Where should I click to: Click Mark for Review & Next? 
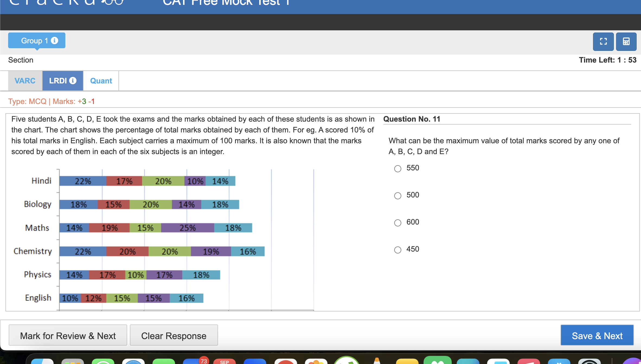click(x=68, y=336)
